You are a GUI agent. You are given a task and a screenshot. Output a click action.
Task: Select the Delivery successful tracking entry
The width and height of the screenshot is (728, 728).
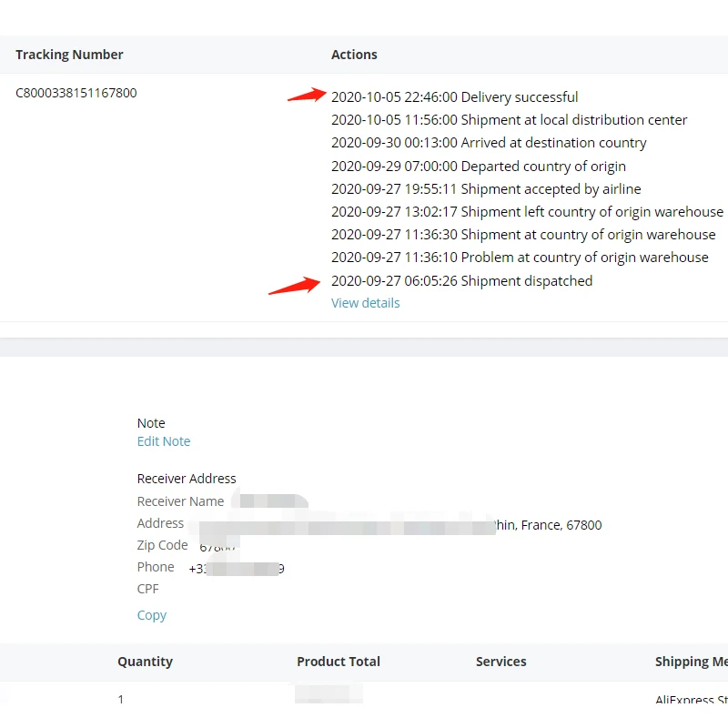454,97
